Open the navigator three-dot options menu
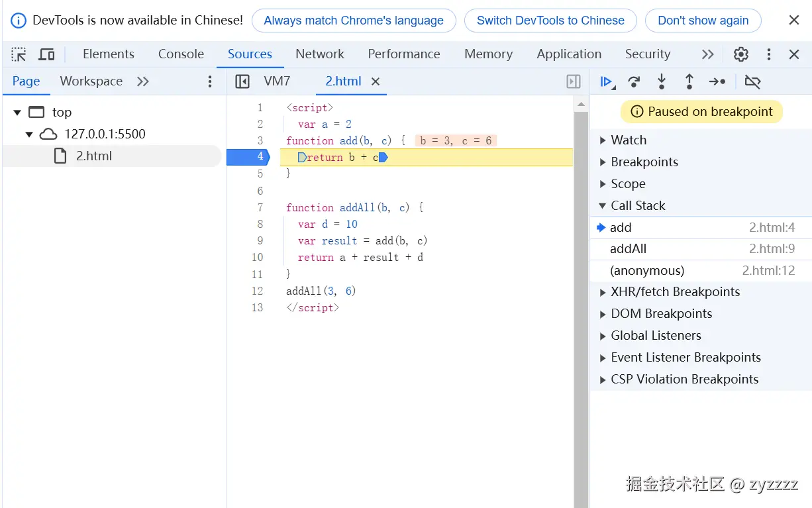 coord(210,81)
